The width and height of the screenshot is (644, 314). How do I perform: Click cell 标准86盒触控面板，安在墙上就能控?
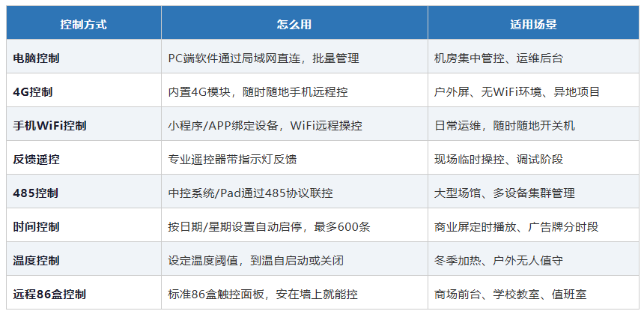pyautogui.click(x=294, y=292)
